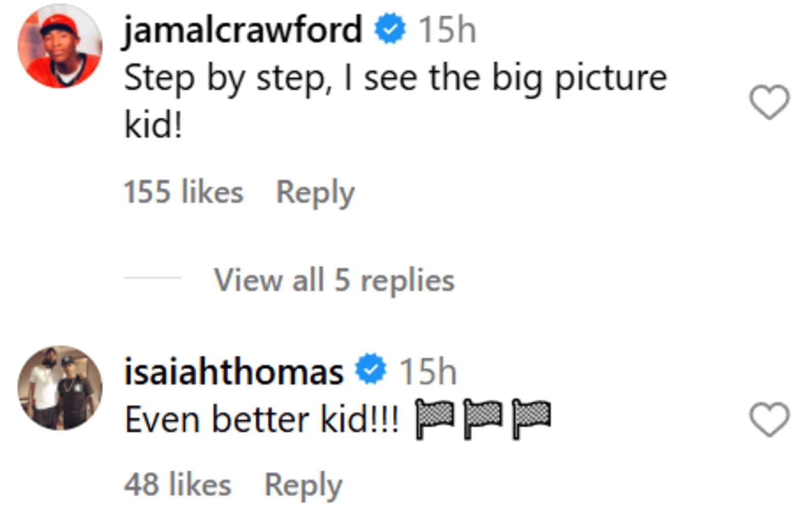Click isaiahthomas's verified blue checkmark badge
Image resolution: width=812 pixels, height=522 pixels.
tap(368, 371)
